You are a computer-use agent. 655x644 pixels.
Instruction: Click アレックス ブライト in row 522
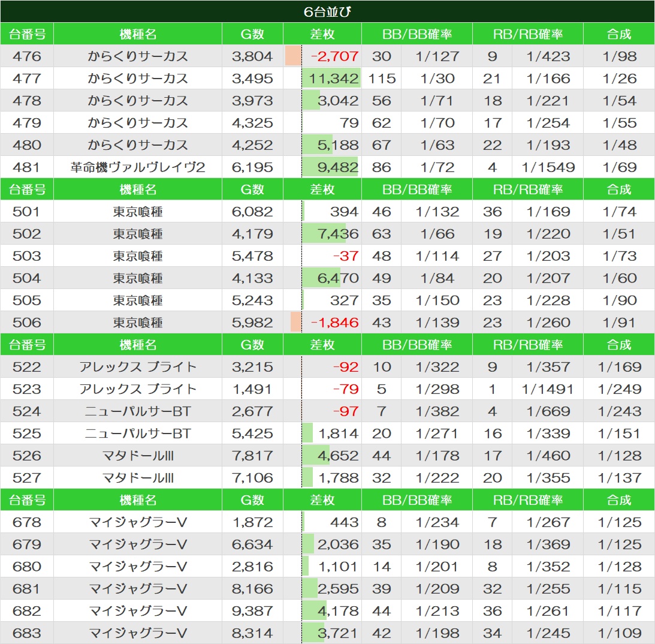click(x=138, y=366)
